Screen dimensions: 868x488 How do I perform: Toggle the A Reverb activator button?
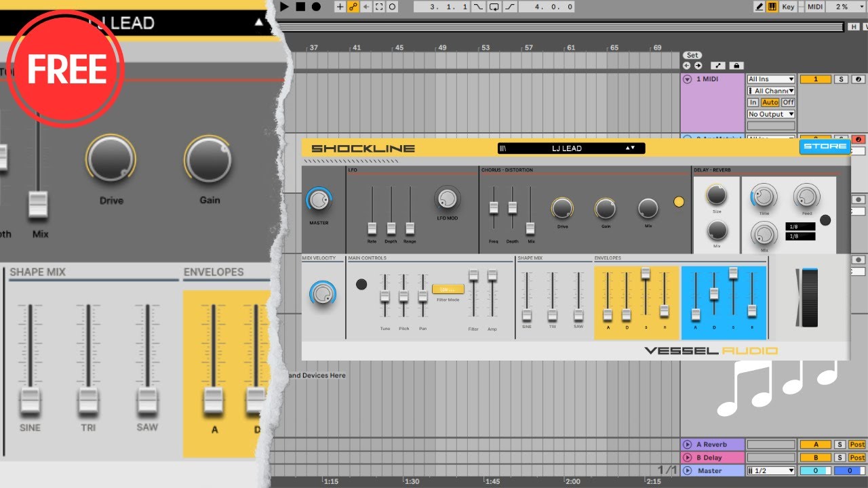pyautogui.click(x=816, y=445)
